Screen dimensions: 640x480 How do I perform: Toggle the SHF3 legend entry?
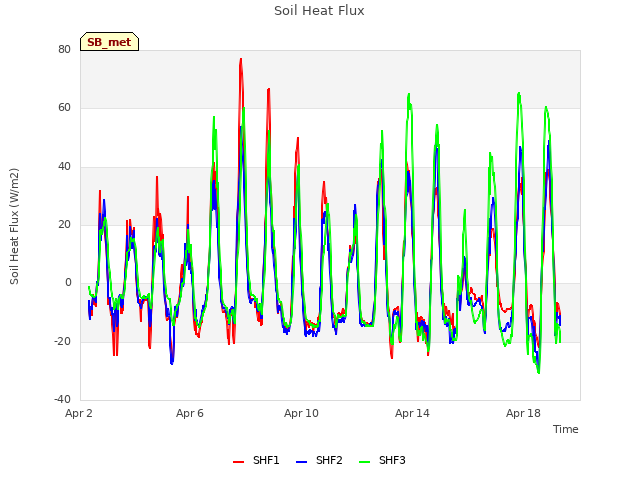pos(382,460)
